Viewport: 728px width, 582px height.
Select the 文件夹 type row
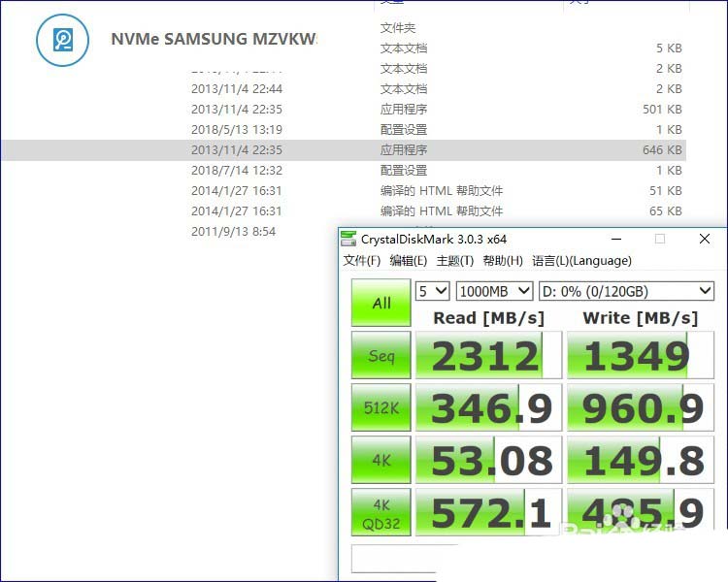[398, 28]
